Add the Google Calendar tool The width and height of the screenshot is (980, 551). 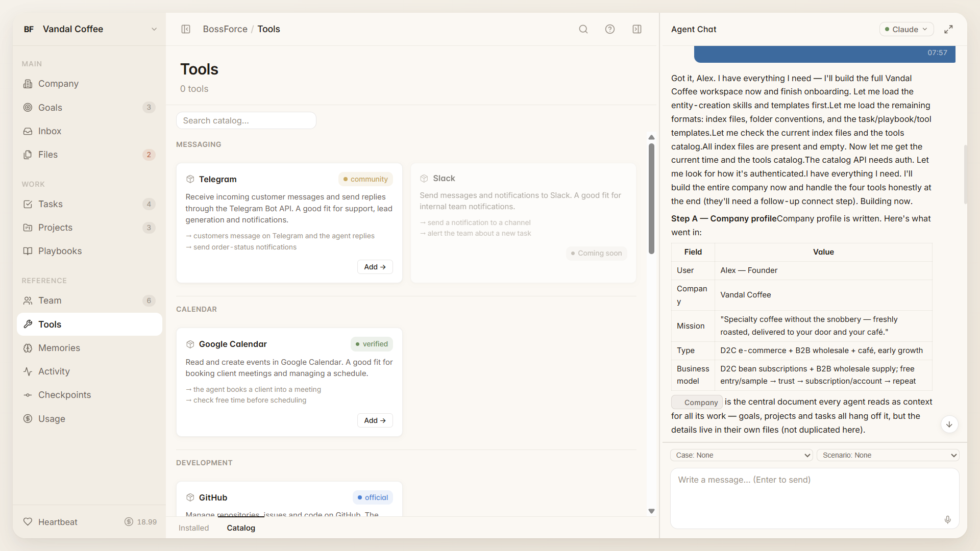coord(375,420)
